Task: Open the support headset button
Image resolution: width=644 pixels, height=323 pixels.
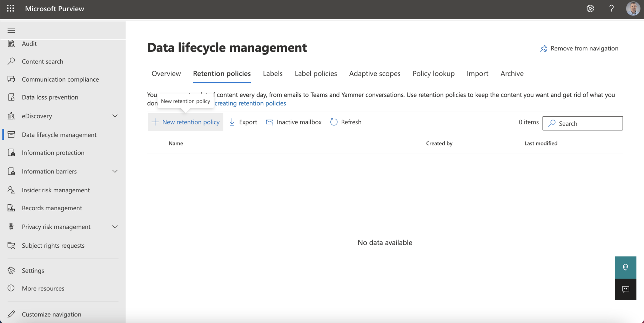Action: click(625, 267)
